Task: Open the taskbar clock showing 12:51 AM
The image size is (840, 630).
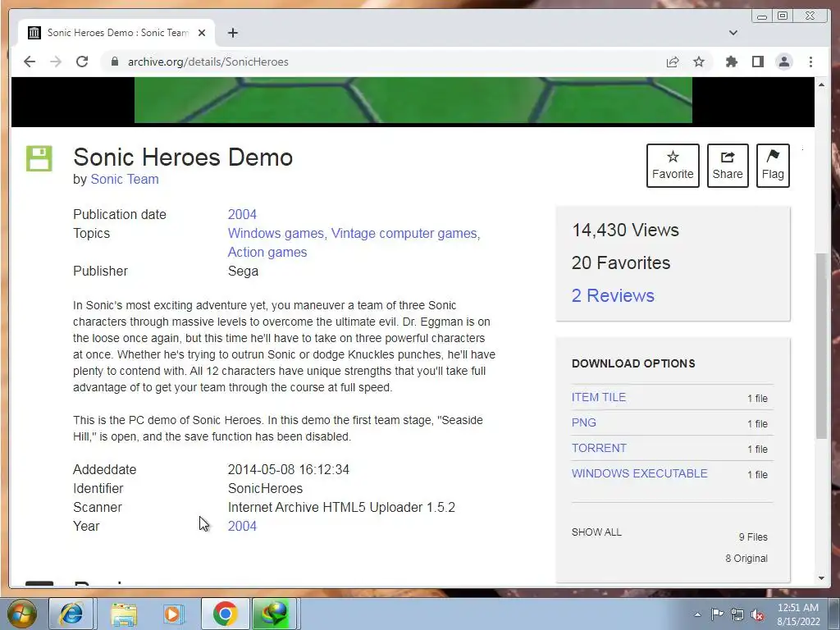Action: (x=798, y=614)
